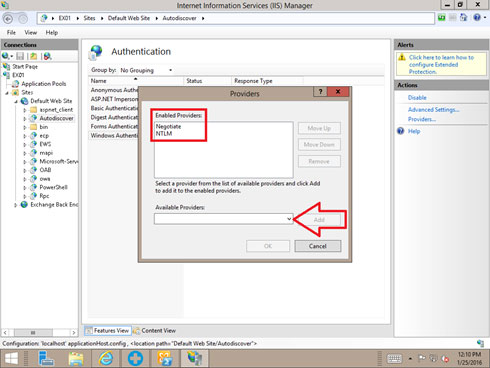Click Providers link in Actions pane
The height and width of the screenshot is (368, 490).
[x=422, y=120]
